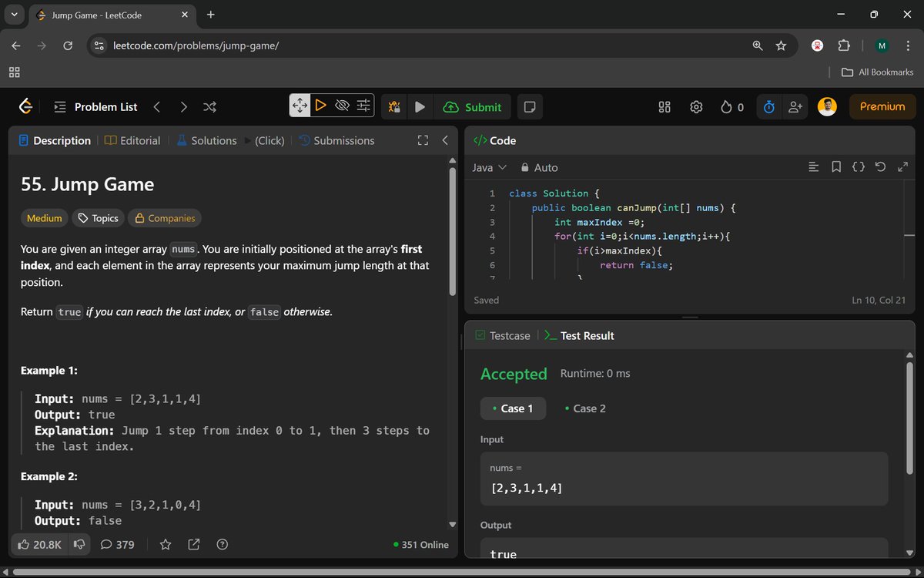
Task: Toggle the stopwatch timer icon
Action: point(768,107)
